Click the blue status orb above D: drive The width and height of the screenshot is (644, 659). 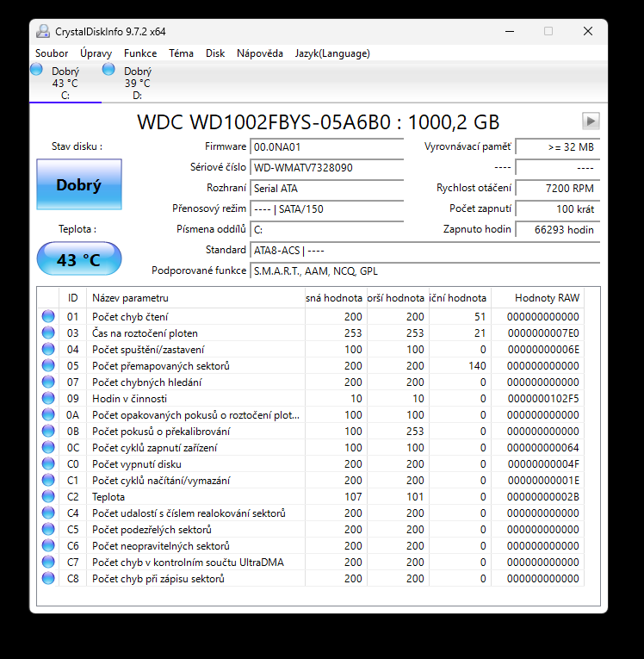click(108, 69)
